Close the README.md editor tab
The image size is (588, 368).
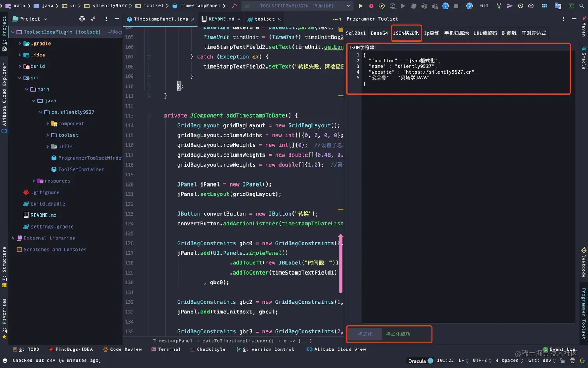click(x=239, y=19)
